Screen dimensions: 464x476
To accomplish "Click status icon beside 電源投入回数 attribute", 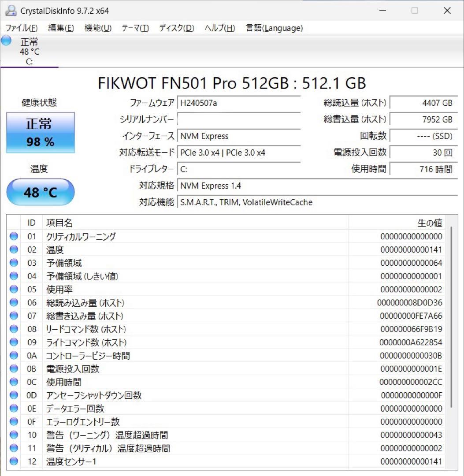I will (x=13, y=369).
